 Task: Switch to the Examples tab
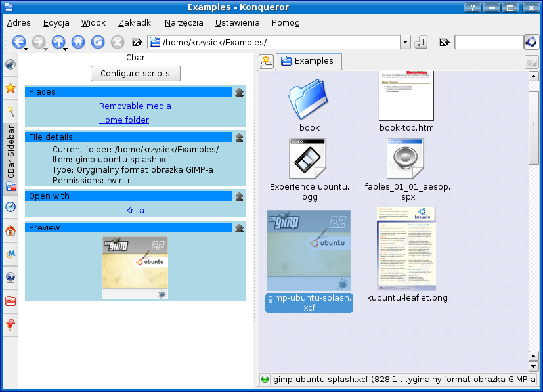tap(308, 61)
